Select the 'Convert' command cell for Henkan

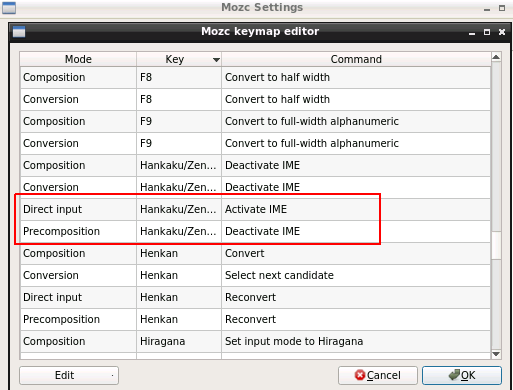tap(356, 253)
